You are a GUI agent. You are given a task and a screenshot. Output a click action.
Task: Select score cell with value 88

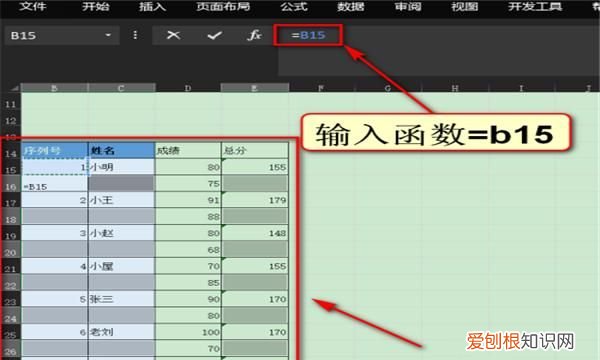tap(188, 217)
